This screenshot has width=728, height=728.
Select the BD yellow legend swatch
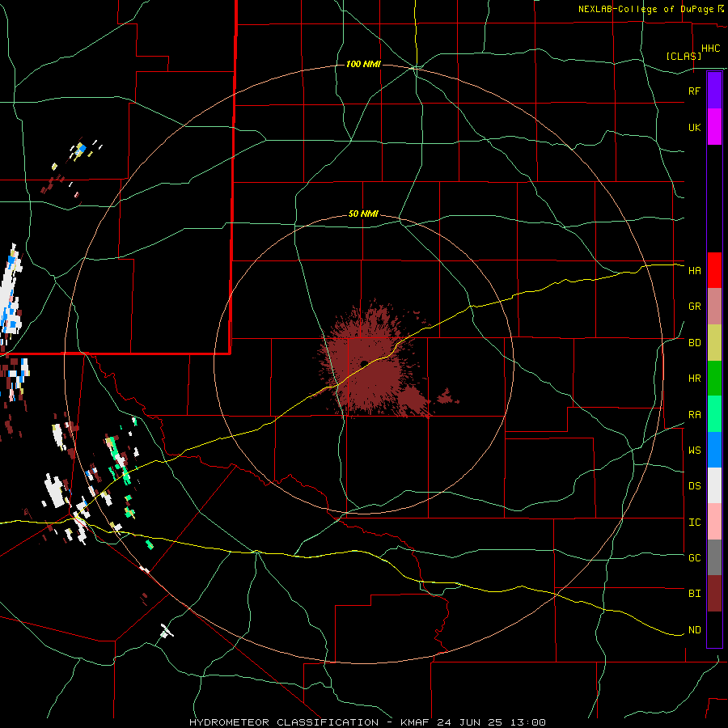pyautogui.click(x=714, y=343)
